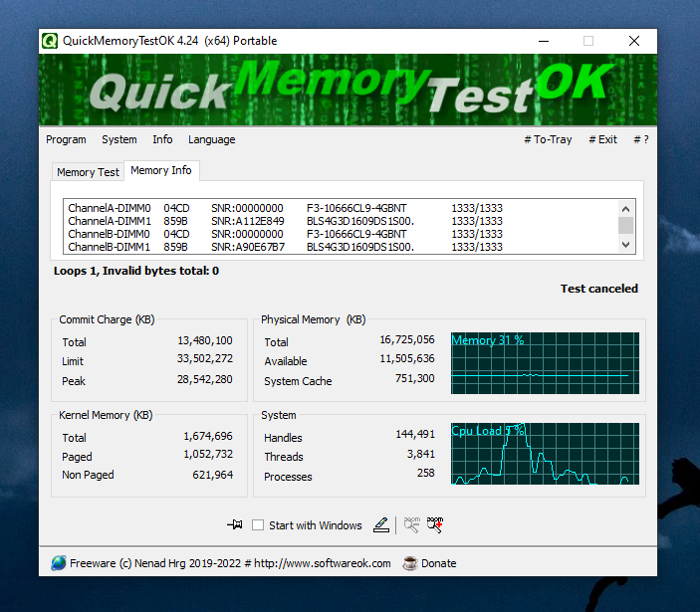Open the softwareok.com freeware link
The height and width of the screenshot is (612, 700).
pyautogui.click(x=230, y=563)
